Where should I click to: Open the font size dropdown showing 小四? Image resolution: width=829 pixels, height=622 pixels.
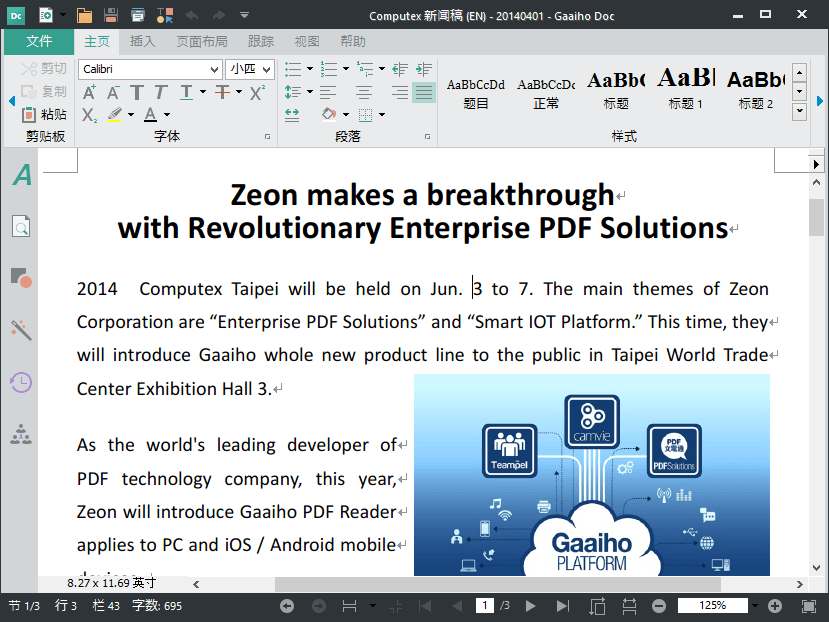(x=266, y=69)
